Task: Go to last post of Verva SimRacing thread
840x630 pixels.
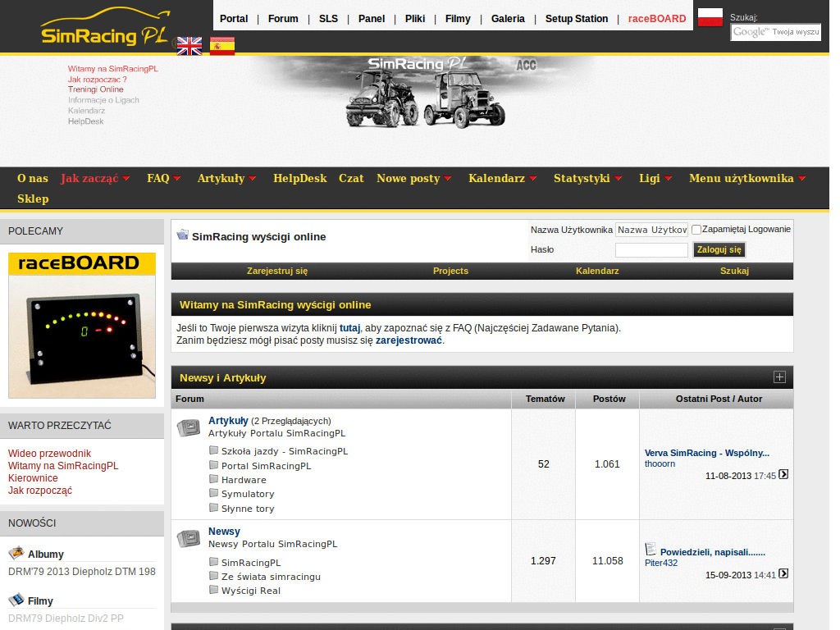Action: tap(783, 475)
